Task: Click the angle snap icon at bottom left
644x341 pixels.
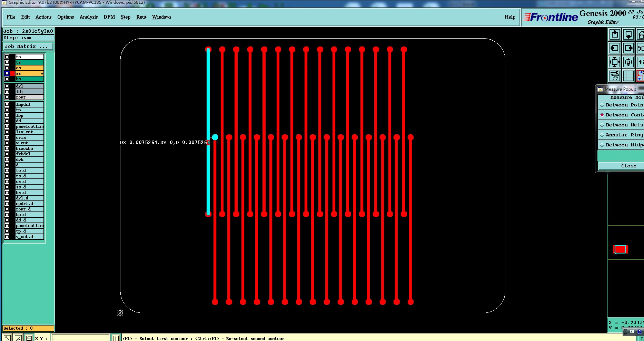Action: point(18,338)
